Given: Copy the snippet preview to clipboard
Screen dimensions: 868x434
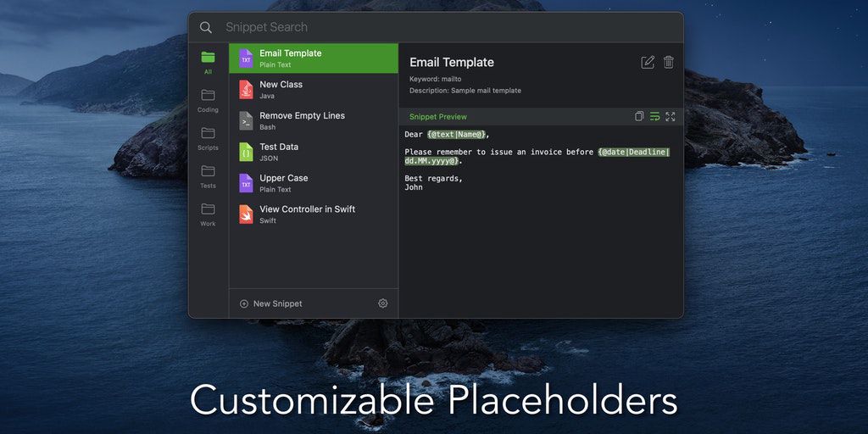Looking at the screenshot, I should pos(639,116).
